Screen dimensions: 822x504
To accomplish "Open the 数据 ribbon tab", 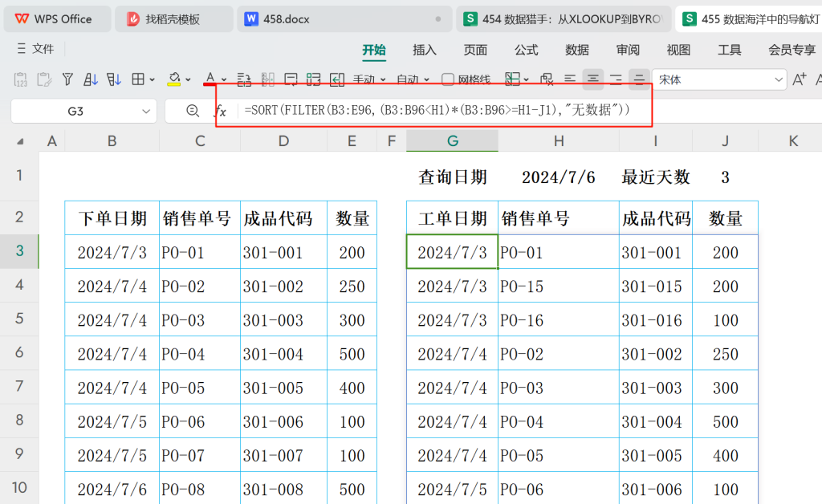I will pos(577,50).
